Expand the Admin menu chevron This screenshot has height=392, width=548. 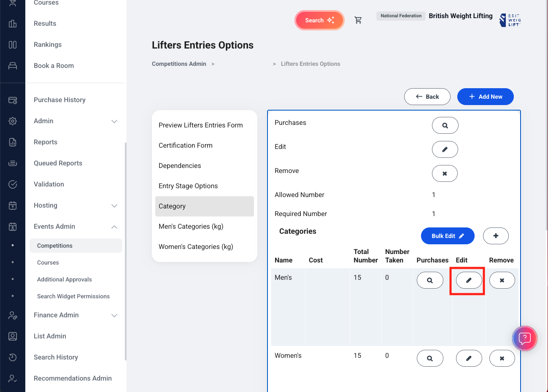114,122
